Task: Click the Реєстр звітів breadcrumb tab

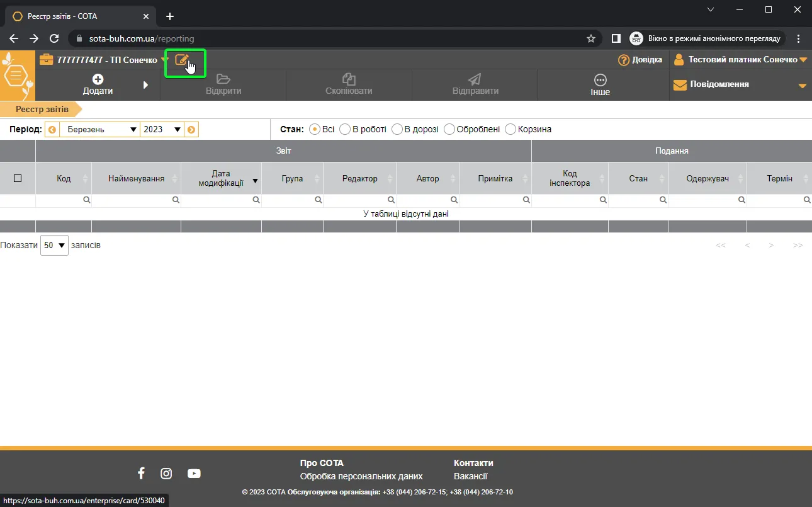Action: (x=41, y=109)
